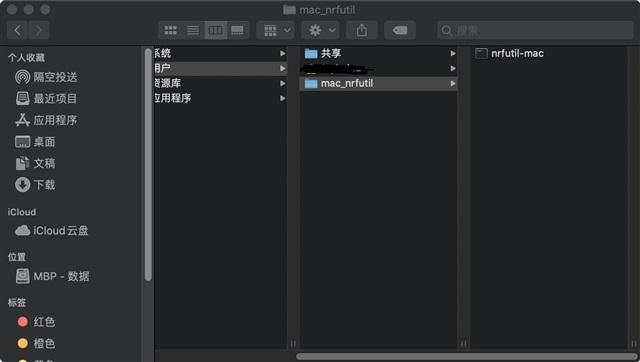Go back with the left chevron button

tap(18, 30)
